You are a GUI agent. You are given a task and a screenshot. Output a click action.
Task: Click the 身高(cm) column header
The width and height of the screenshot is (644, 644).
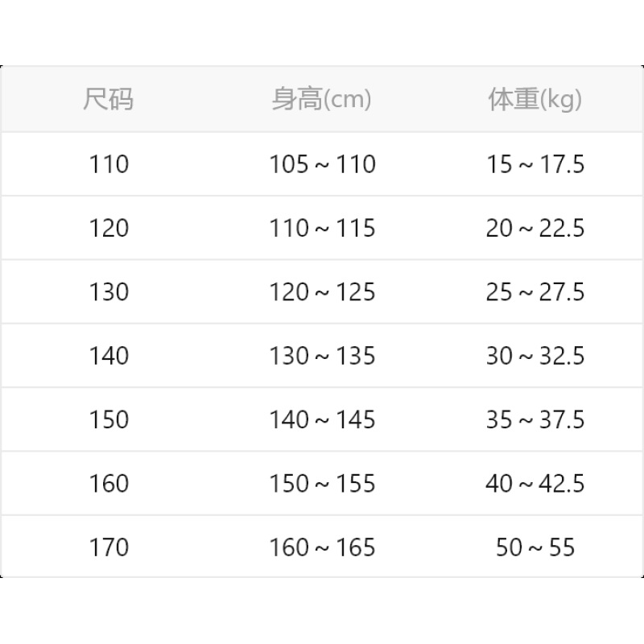tap(321, 99)
